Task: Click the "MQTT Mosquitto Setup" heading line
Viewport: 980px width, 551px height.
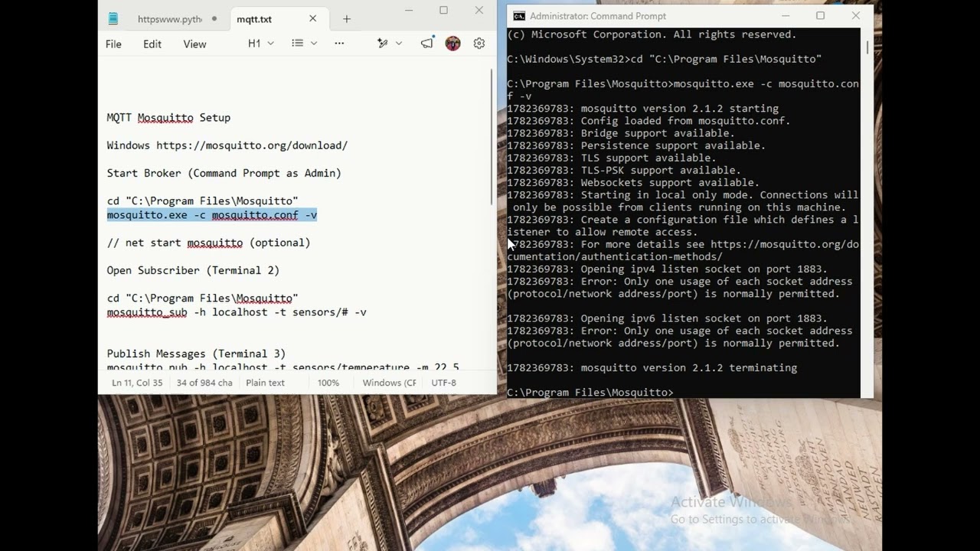Action: tap(168, 118)
